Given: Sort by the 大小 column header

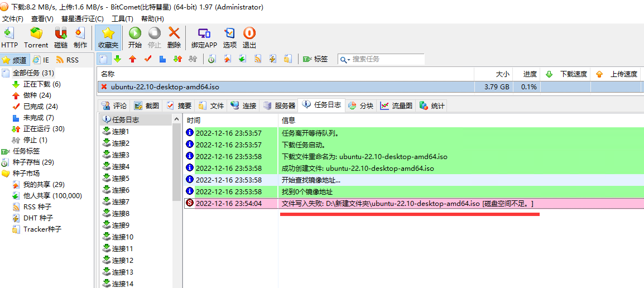Looking at the screenshot, I should tap(493, 74).
